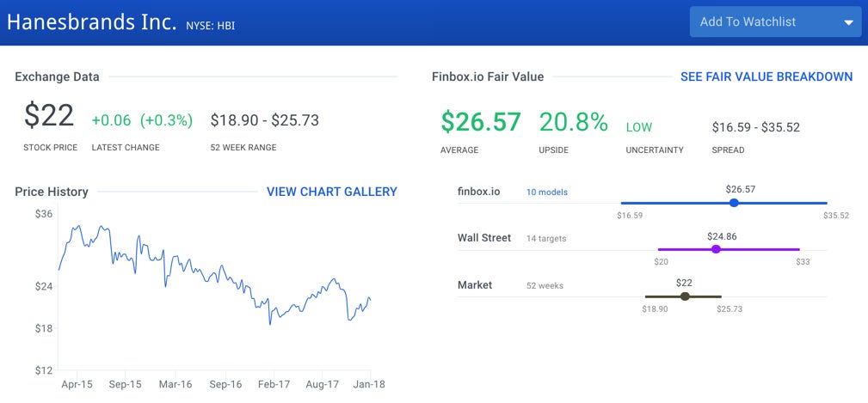Image resolution: width=868 pixels, height=403 pixels.
Task: Click the $22 stock price value
Action: tap(49, 116)
